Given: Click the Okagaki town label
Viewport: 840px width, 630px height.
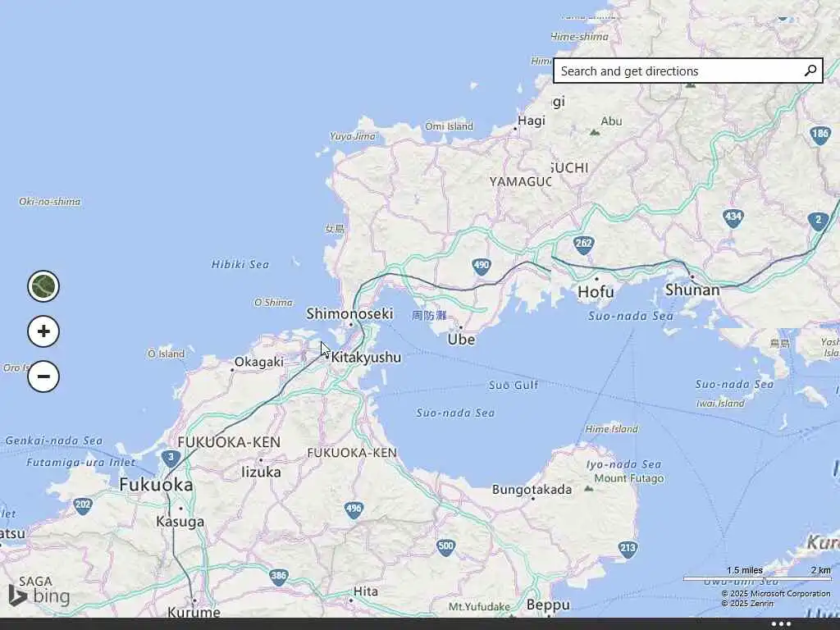Looking at the screenshot, I should pos(258,362).
